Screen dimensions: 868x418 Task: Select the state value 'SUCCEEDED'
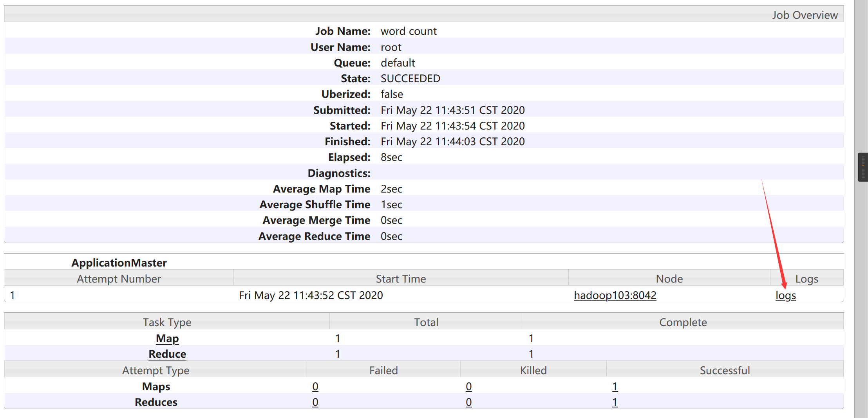point(410,78)
